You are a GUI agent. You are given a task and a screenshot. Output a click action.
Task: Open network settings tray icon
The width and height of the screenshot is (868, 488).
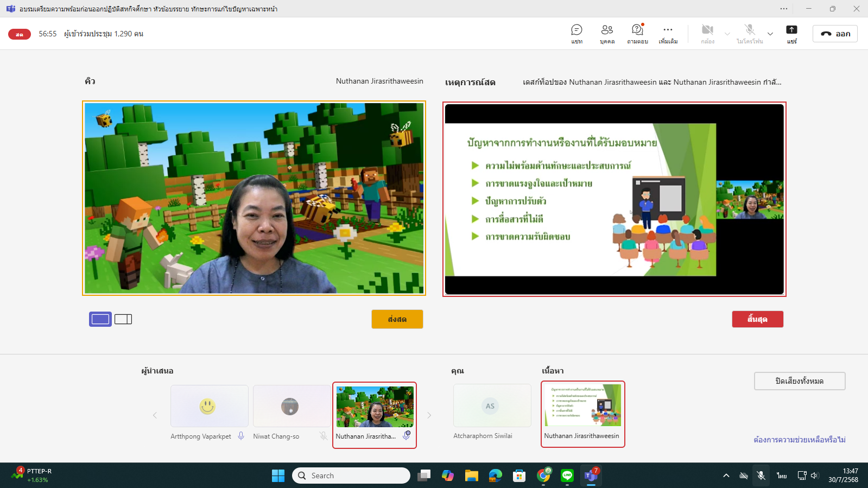point(802,476)
